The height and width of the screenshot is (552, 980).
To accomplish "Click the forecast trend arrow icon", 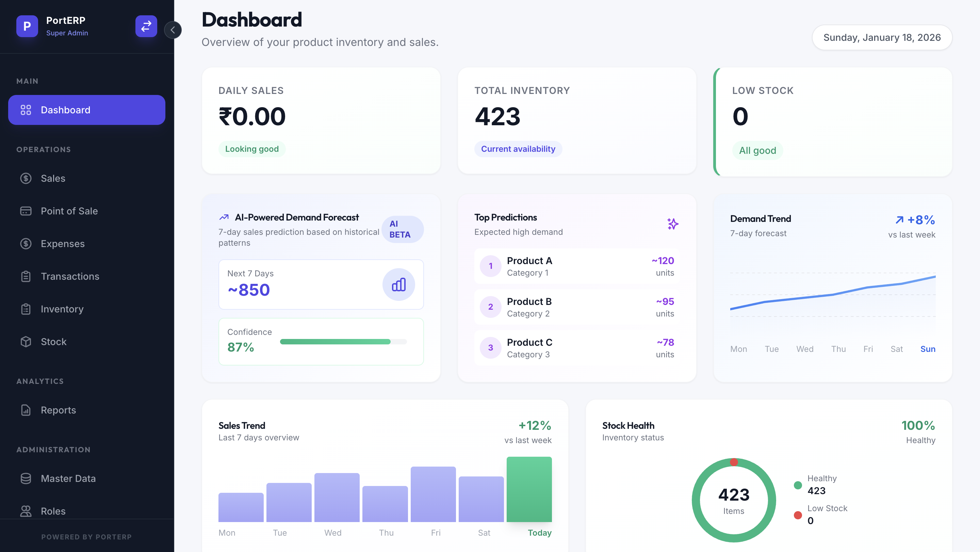I will [x=224, y=217].
